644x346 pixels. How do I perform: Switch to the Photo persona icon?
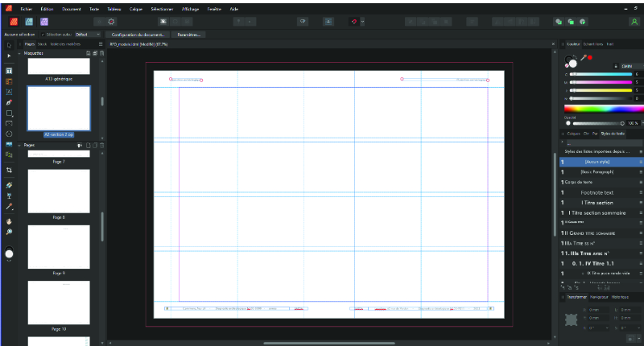44,22
